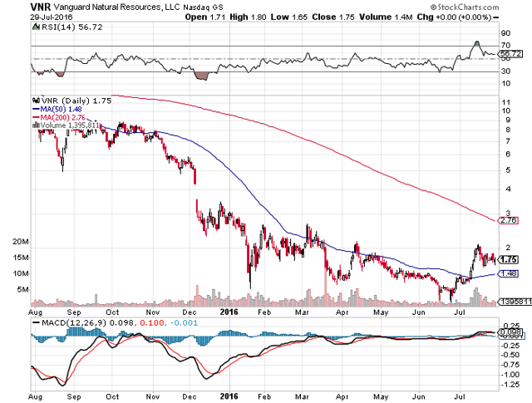Screen dimensions: 532x403
Task: Click the Low 1.65 value
Action: [289, 17]
